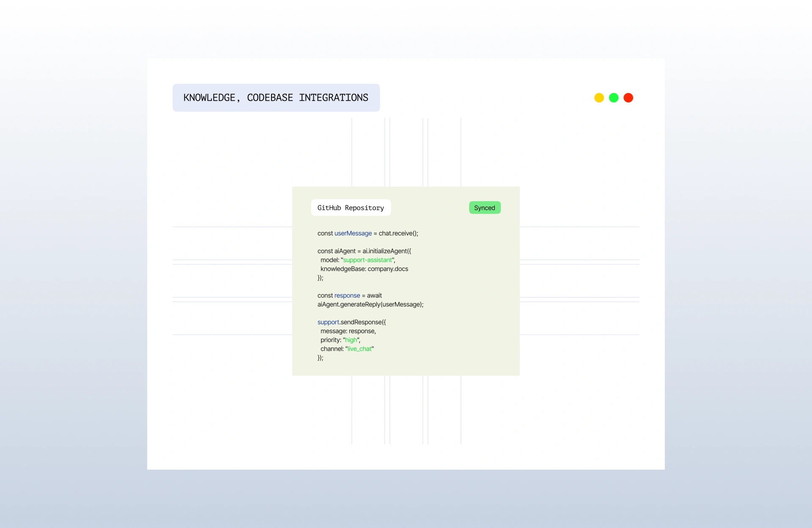The width and height of the screenshot is (812, 528).
Task: Click the ai.initializeAgent call
Action: pos(386,251)
